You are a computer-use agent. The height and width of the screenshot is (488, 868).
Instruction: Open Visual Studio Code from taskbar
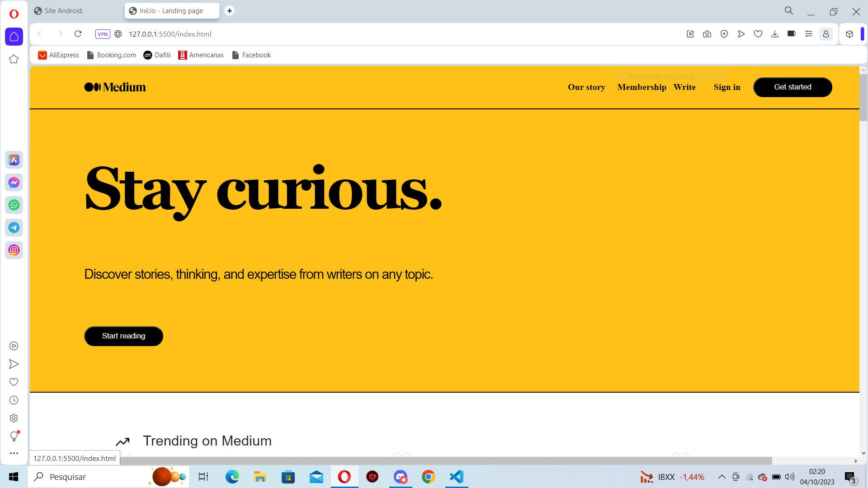point(457,477)
